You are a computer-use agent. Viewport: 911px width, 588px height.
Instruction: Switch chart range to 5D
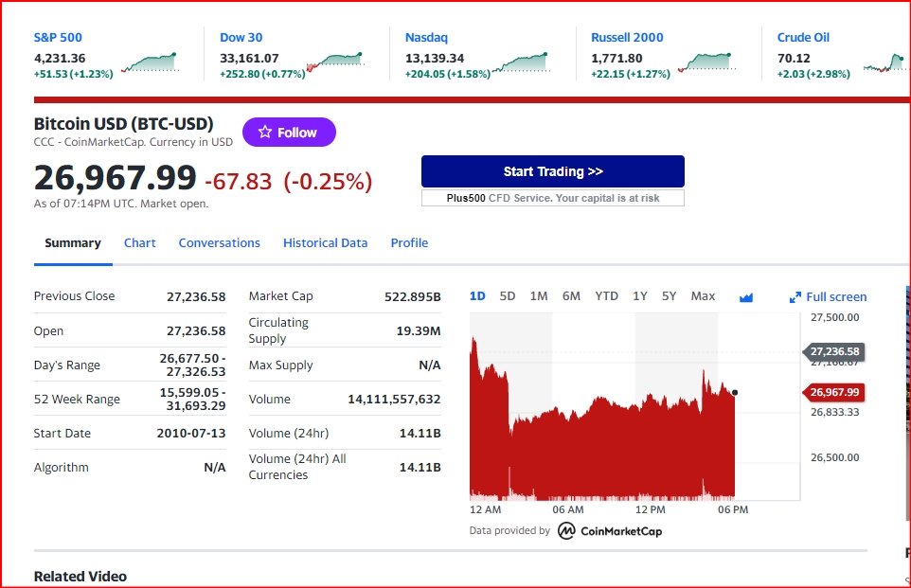(x=508, y=296)
